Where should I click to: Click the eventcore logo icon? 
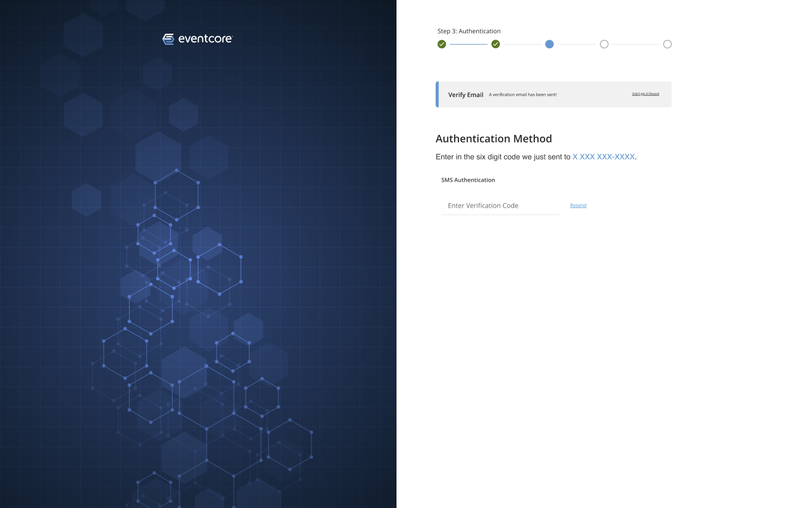click(x=168, y=39)
